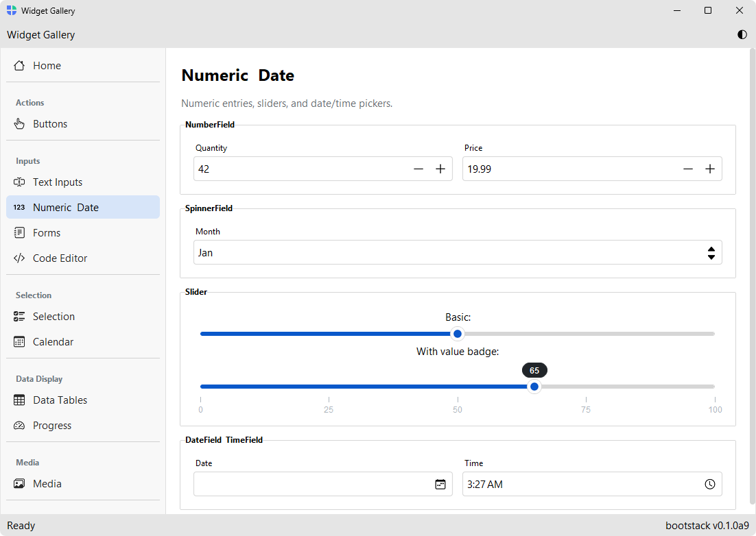Click the 'Basic:' slider label

[x=458, y=317]
